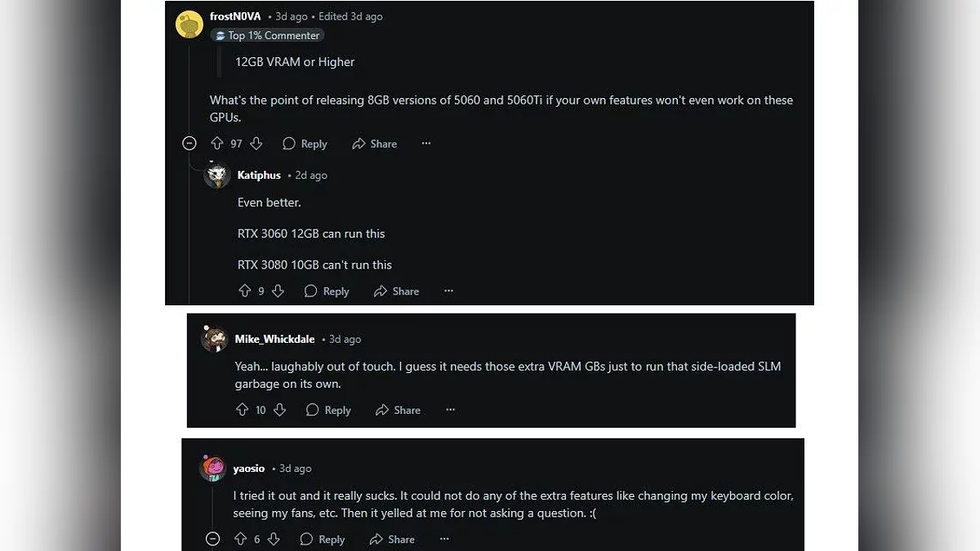Reply to frostN0VA's comment

[305, 144]
